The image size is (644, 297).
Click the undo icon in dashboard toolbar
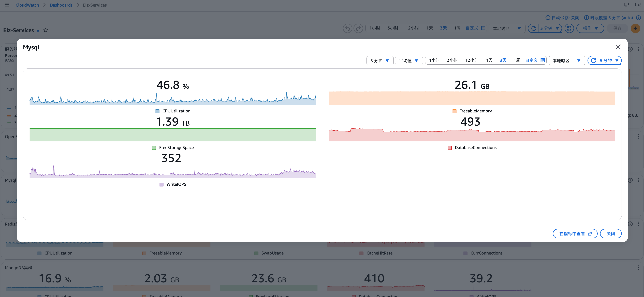[347, 28]
